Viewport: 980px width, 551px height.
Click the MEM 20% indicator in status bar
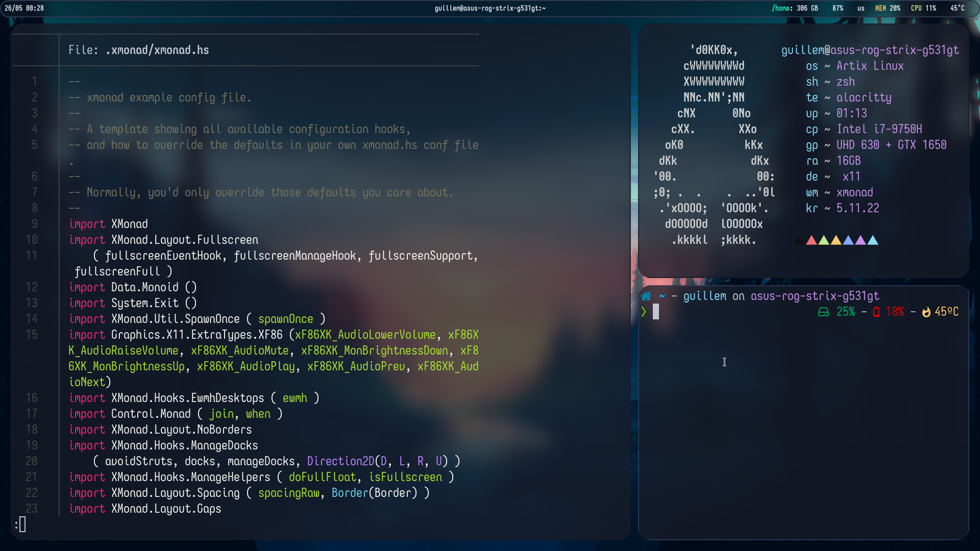[x=888, y=8]
